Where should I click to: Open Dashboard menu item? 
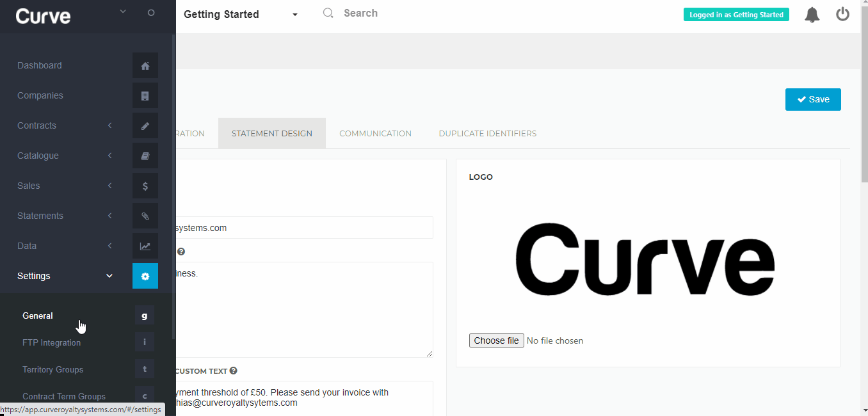click(40, 65)
